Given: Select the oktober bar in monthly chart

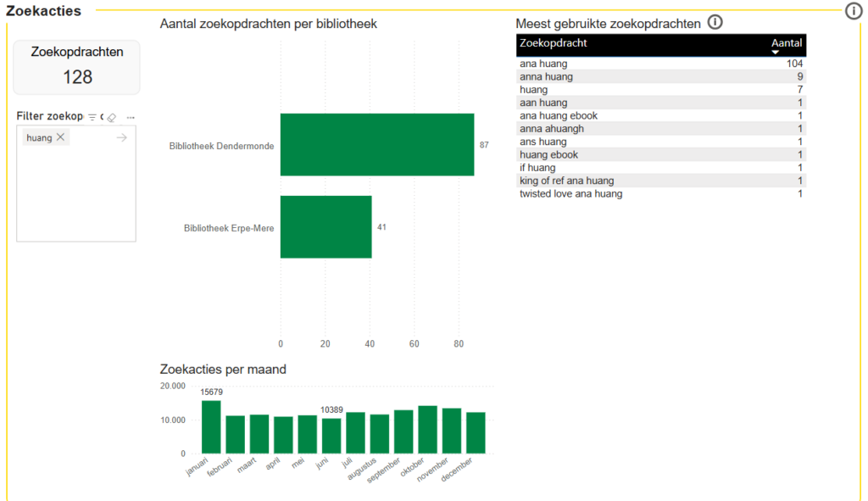Looking at the screenshot, I should tap(427, 430).
